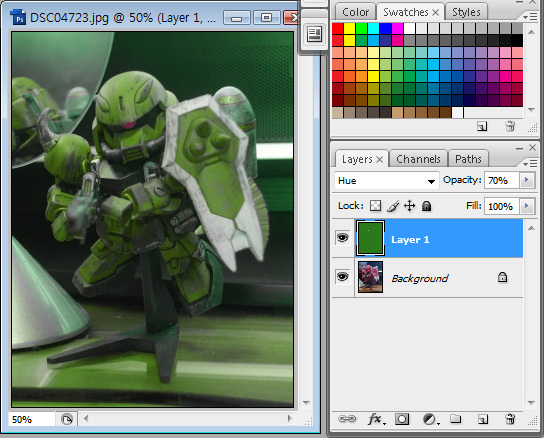Select the Layer 1 green thumbnail
The image size is (544, 438).
(x=370, y=238)
